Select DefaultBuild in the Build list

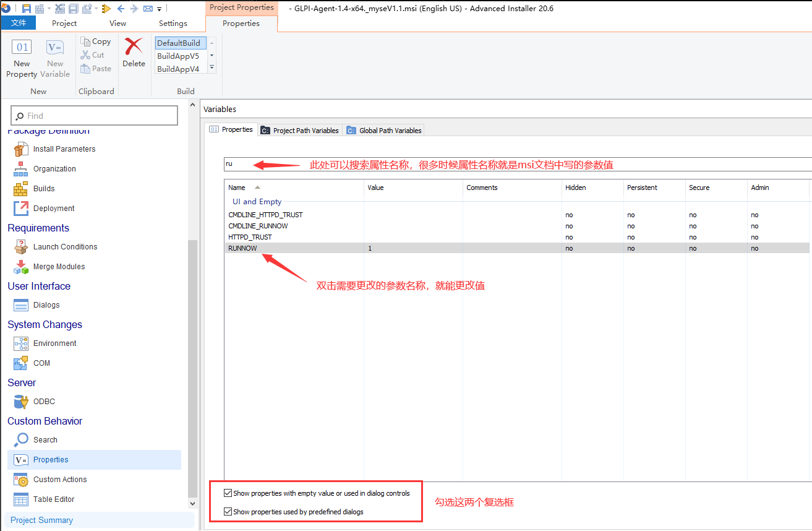pyautogui.click(x=180, y=43)
